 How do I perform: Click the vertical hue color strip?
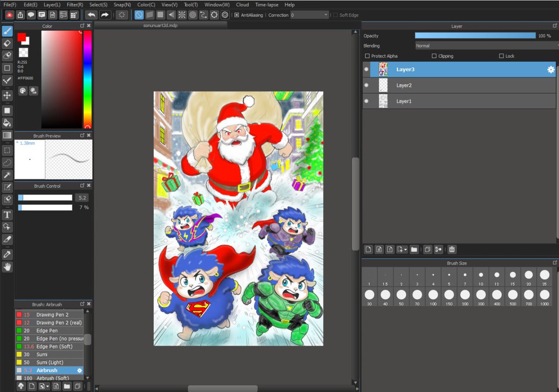pyautogui.click(x=88, y=79)
